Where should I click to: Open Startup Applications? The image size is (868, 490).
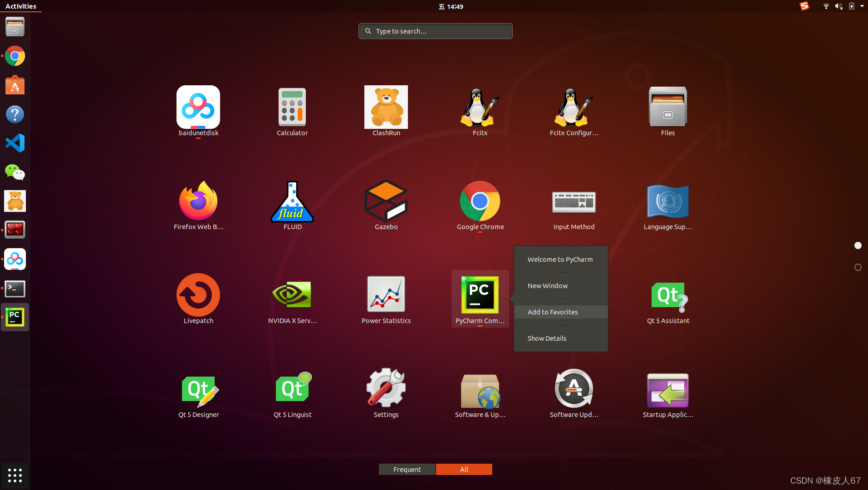[x=668, y=393]
